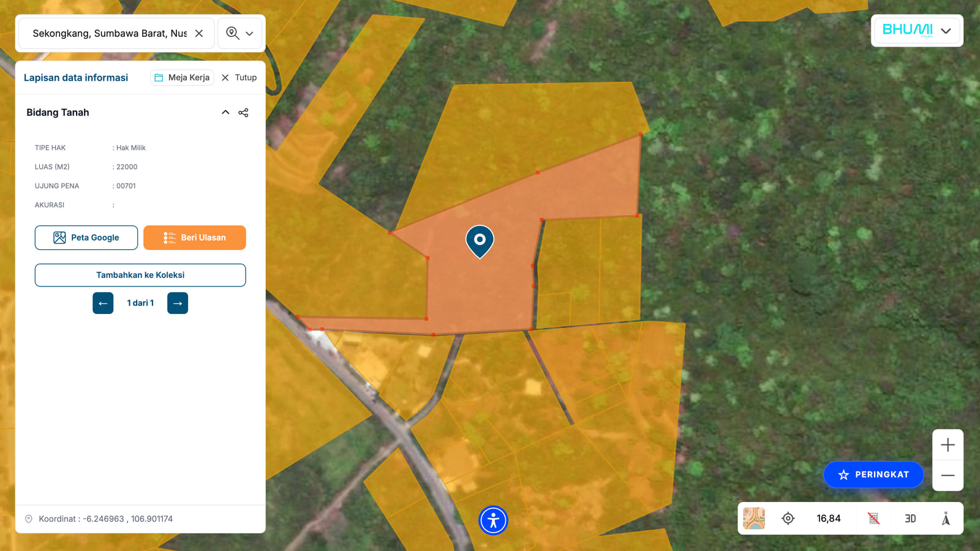Toggle the red parcel grid layer icon
The height and width of the screenshot is (551, 980).
point(873,519)
